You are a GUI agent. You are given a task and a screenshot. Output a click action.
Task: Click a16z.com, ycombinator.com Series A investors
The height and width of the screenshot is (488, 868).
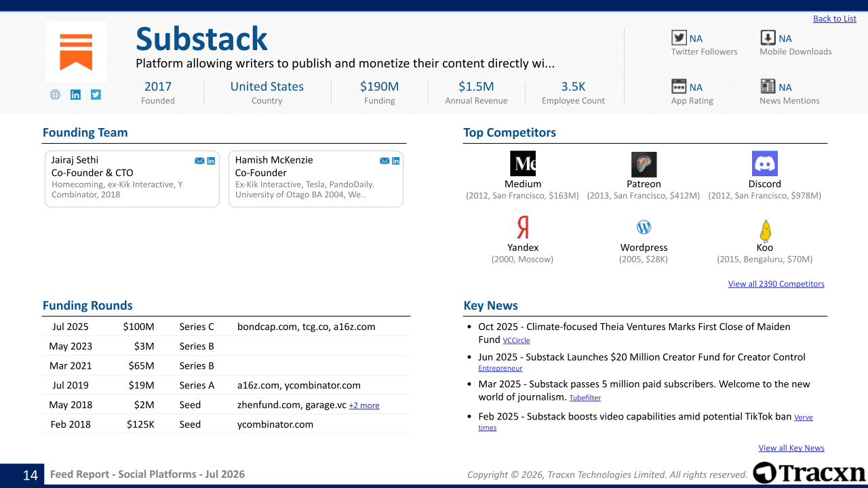coord(299,386)
